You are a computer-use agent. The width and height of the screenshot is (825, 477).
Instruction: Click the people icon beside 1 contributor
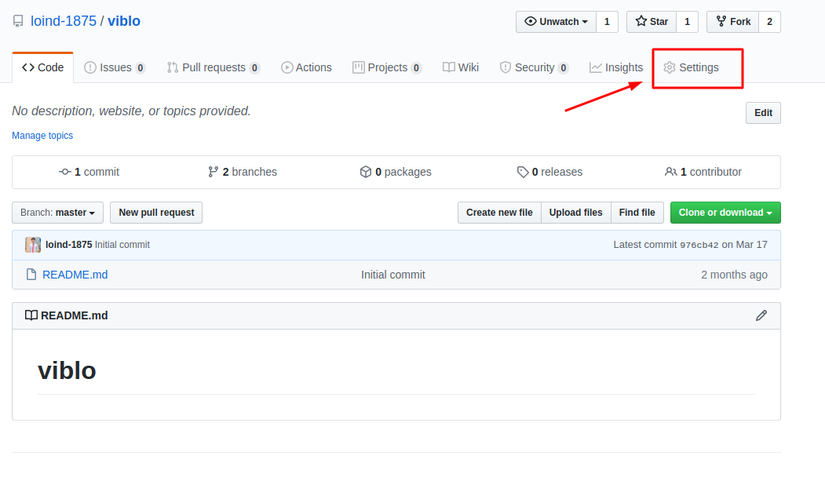[671, 172]
